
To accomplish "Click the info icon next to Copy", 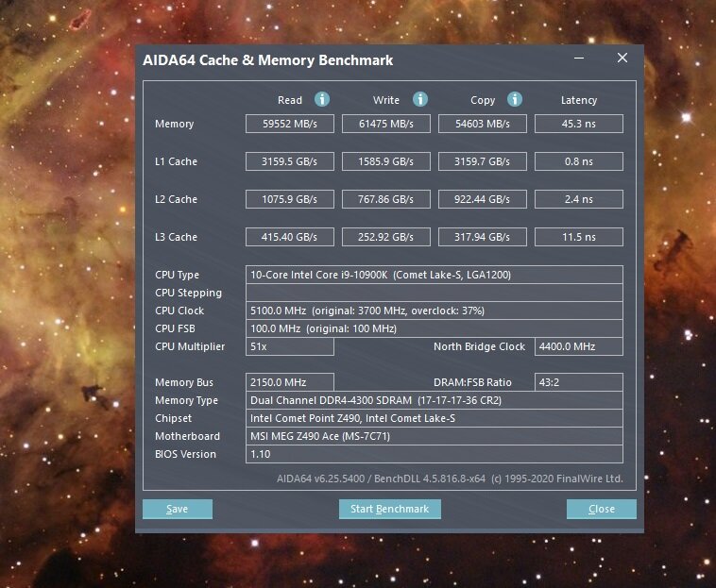I will 515,99.
